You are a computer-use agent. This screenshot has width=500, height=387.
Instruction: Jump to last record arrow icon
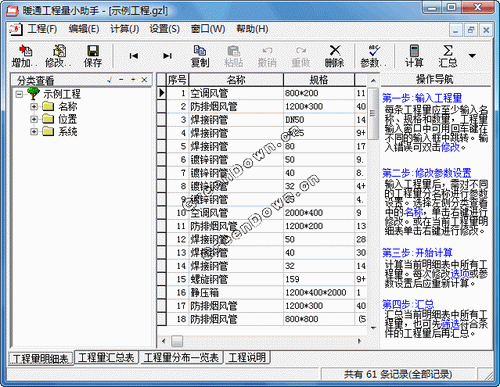tap(167, 56)
